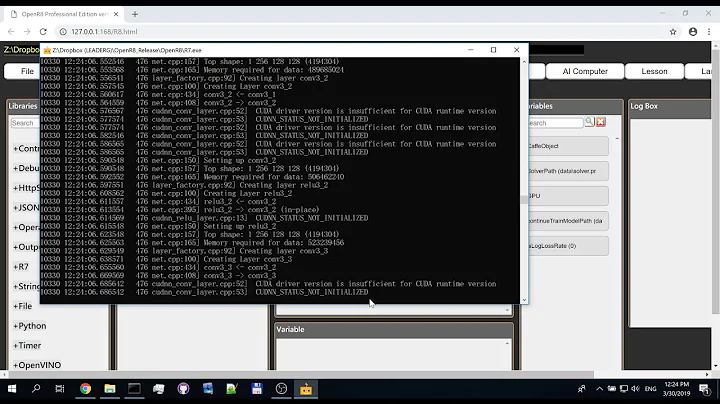Expand the +Timer library category
The width and height of the screenshot is (720, 404).
(x=27, y=346)
